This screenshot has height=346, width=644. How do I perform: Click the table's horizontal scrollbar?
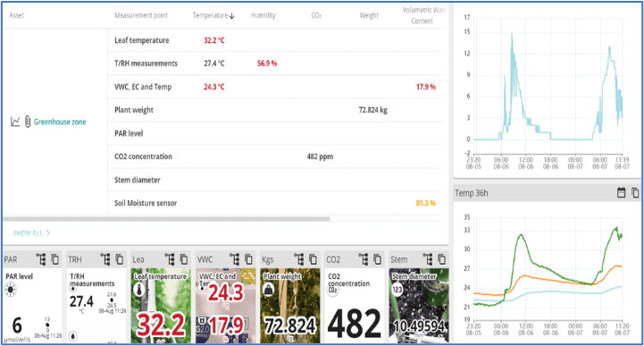coord(166,219)
